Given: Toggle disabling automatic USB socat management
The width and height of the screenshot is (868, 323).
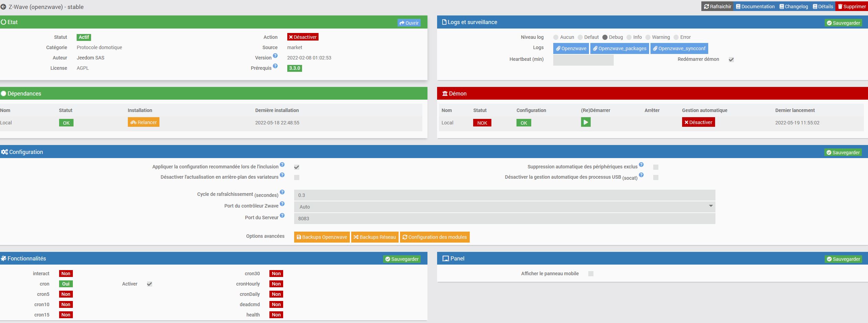Looking at the screenshot, I should (656, 177).
